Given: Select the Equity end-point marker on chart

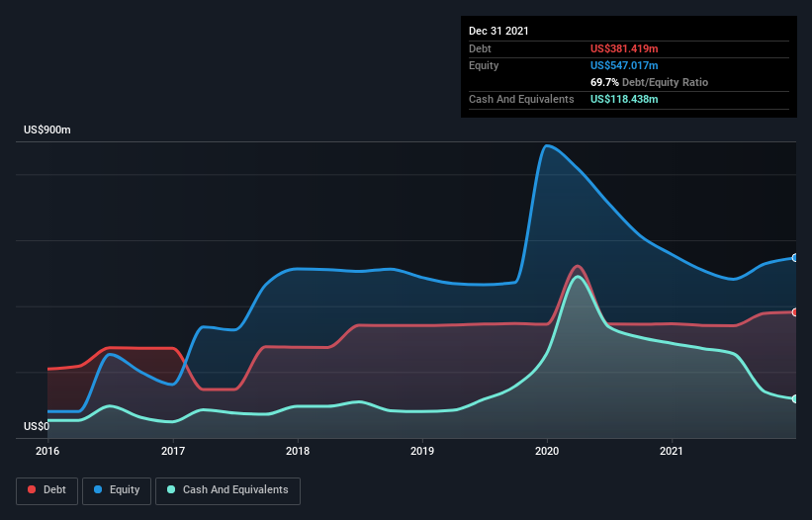Looking at the screenshot, I should [x=795, y=258].
